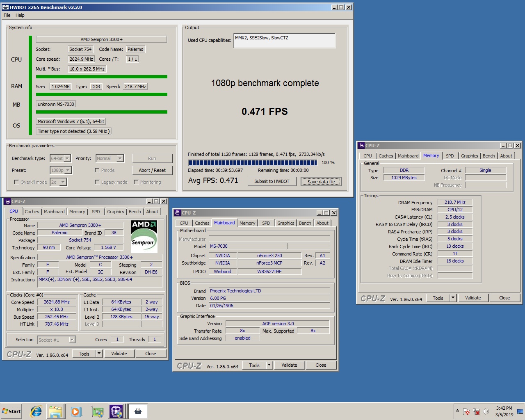Click the Save data file button
The height and width of the screenshot is (420, 525).
point(321,182)
